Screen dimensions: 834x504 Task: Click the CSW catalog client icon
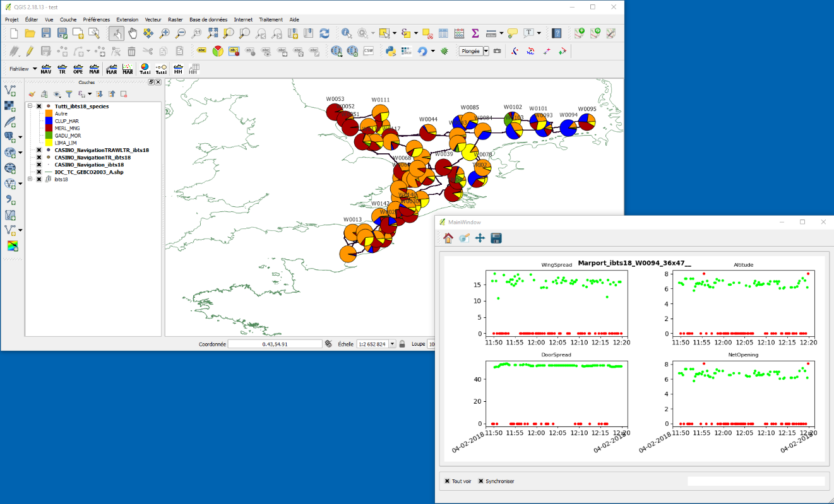click(x=369, y=51)
